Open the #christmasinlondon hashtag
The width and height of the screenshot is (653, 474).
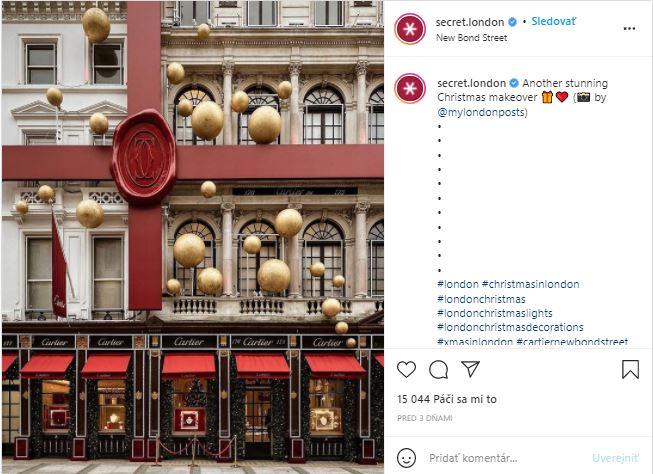531,284
